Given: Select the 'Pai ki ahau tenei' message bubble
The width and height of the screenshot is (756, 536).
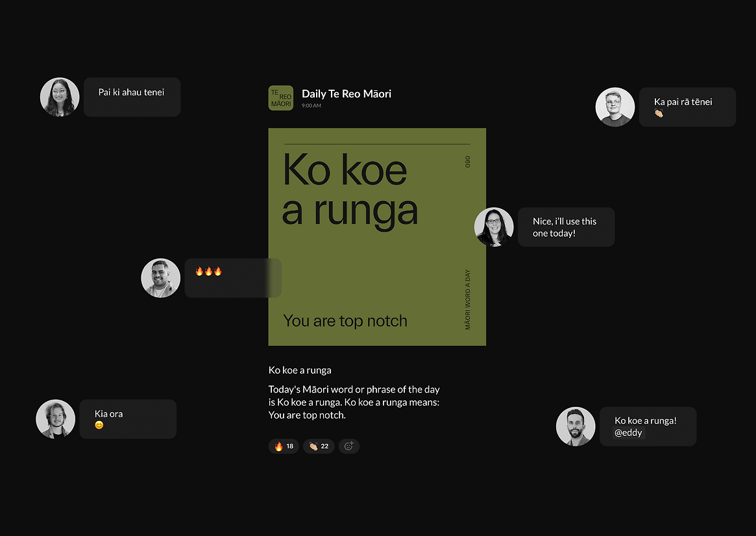Looking at the screenshot, I should pyautogui.click(x=132, y=97).
